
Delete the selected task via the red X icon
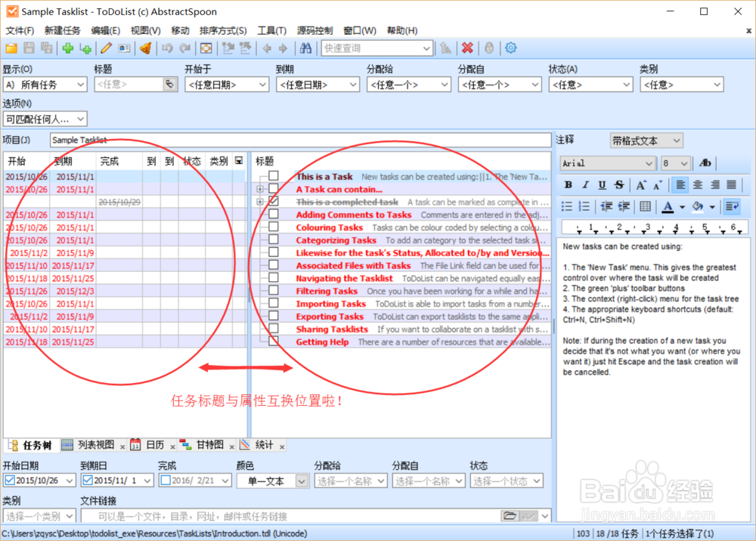(x=467, y=48)
